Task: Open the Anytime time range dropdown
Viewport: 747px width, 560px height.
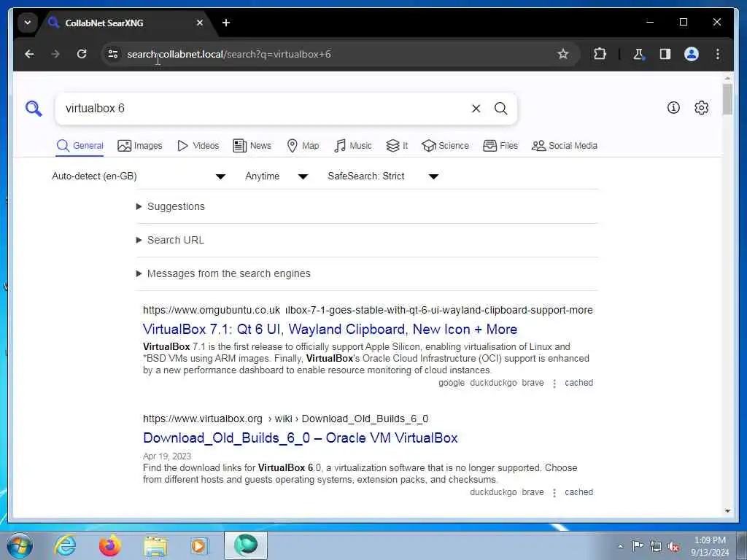Action: pos(276,176)
